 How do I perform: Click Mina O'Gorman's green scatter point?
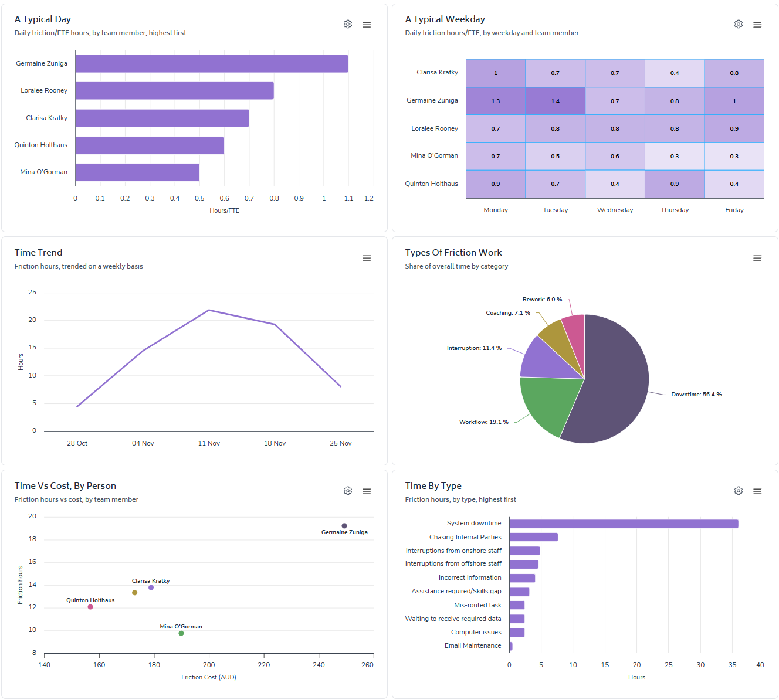pos(181,633)
